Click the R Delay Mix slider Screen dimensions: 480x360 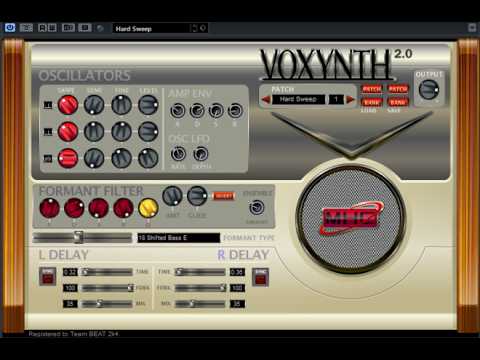tap(200, 304)
